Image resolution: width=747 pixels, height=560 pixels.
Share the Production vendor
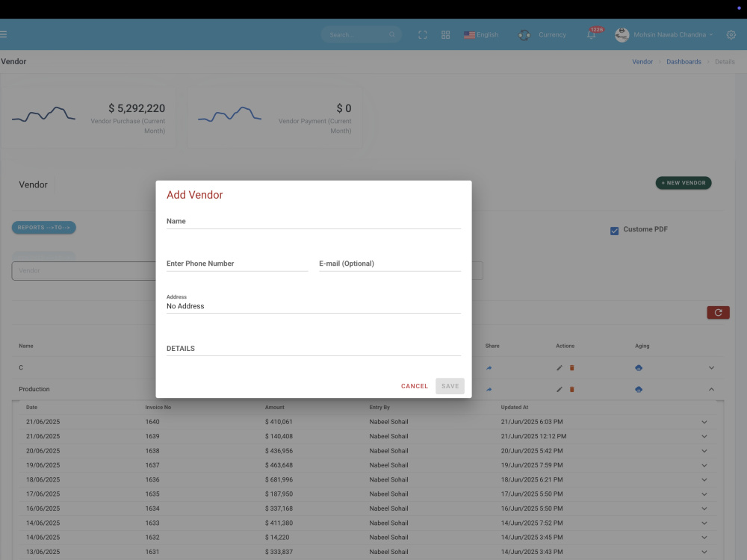point(489,390)
